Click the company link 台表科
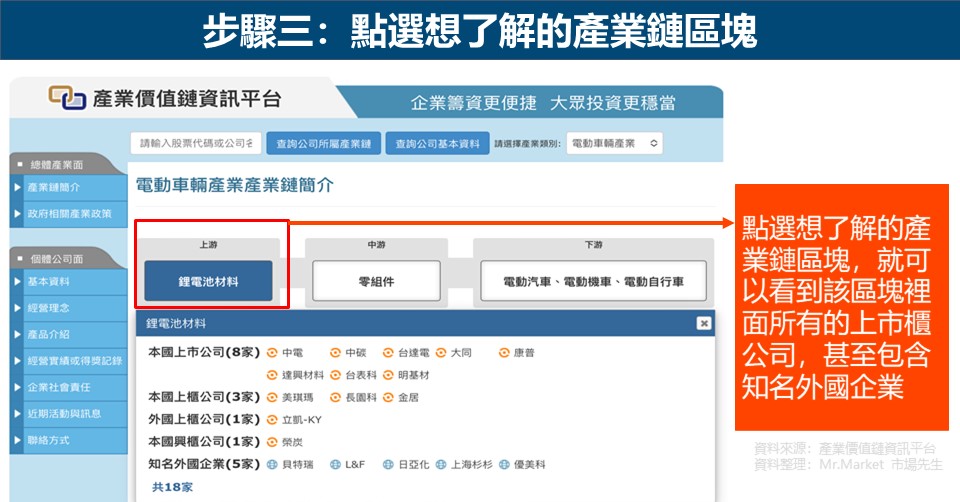Viewport: 960px width, 502px height. click(361, 375)
